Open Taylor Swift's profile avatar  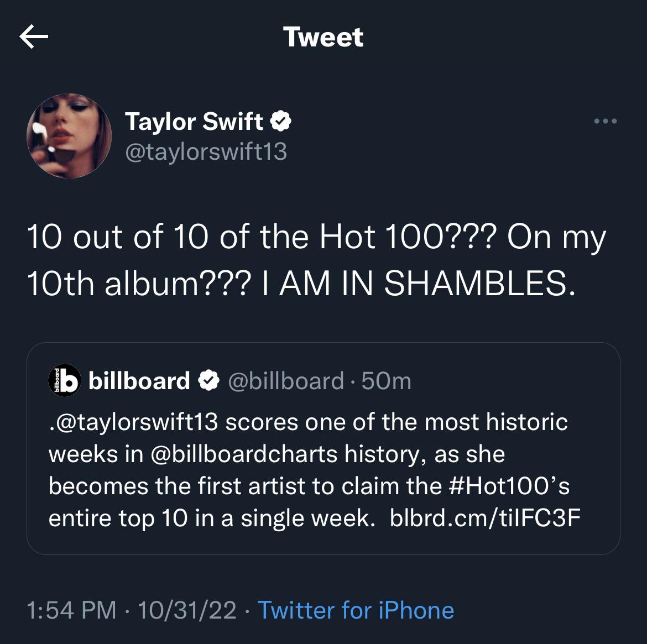pyautogui.click(x=69, y=135)
